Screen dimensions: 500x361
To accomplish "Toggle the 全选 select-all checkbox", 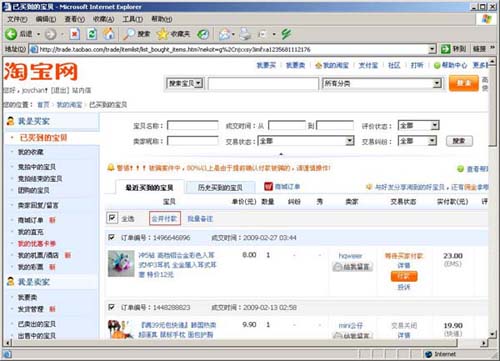I will click(x=112, y=218).
